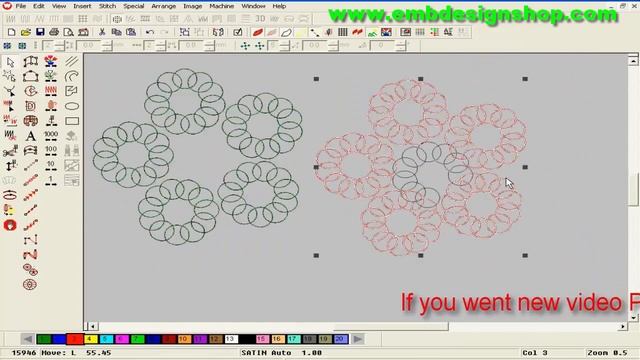Viewport: 640px width, 360px height.
Task: Click horizontal scrollbar right arrow
Action: 623,326
